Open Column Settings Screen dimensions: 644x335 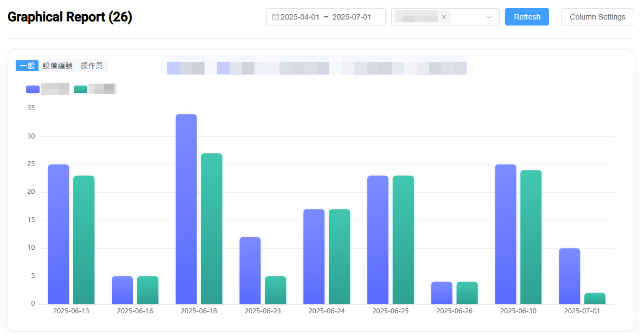pos(597,17)
